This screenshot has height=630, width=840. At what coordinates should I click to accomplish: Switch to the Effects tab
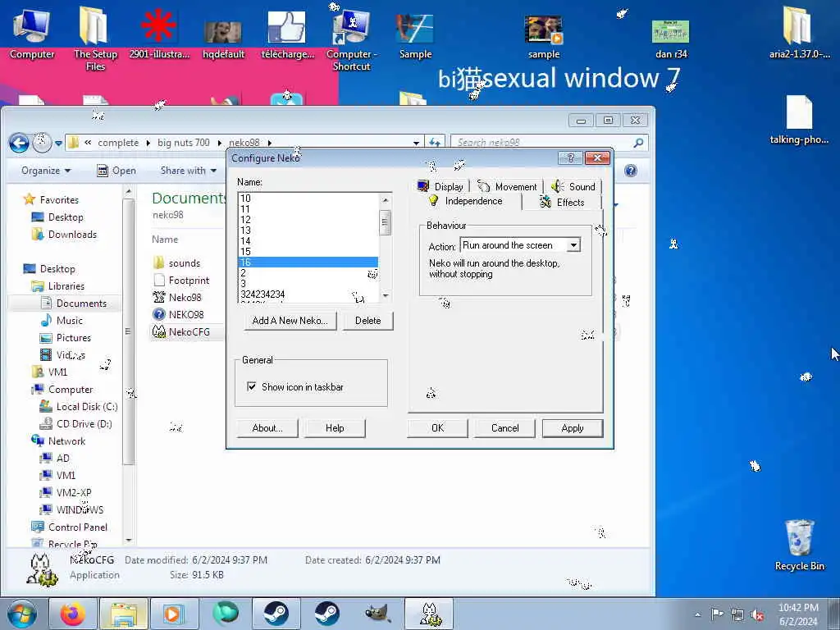(561, 202)
